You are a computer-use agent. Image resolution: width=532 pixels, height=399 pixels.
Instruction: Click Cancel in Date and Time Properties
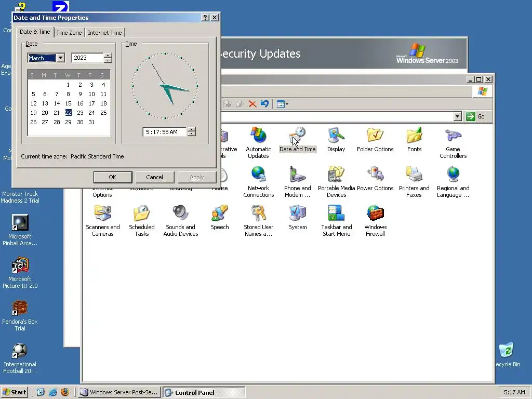tap(155, 177)
